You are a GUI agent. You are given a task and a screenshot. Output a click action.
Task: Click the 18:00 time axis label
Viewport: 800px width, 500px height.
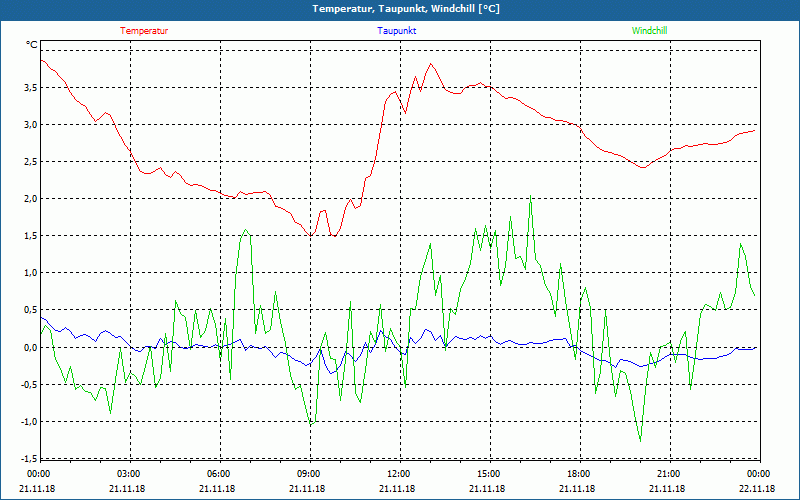point(580,474)
